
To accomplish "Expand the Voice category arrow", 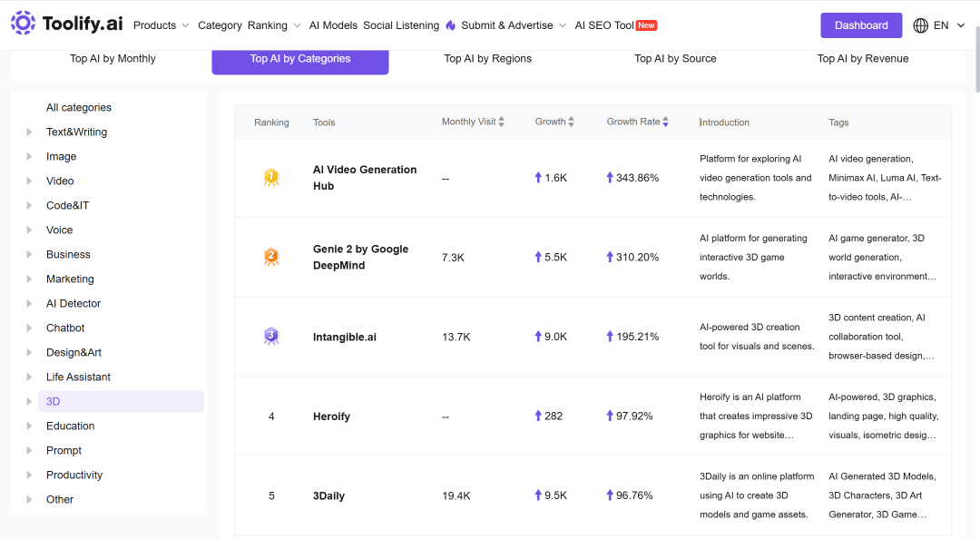I will tap(29, 230).
